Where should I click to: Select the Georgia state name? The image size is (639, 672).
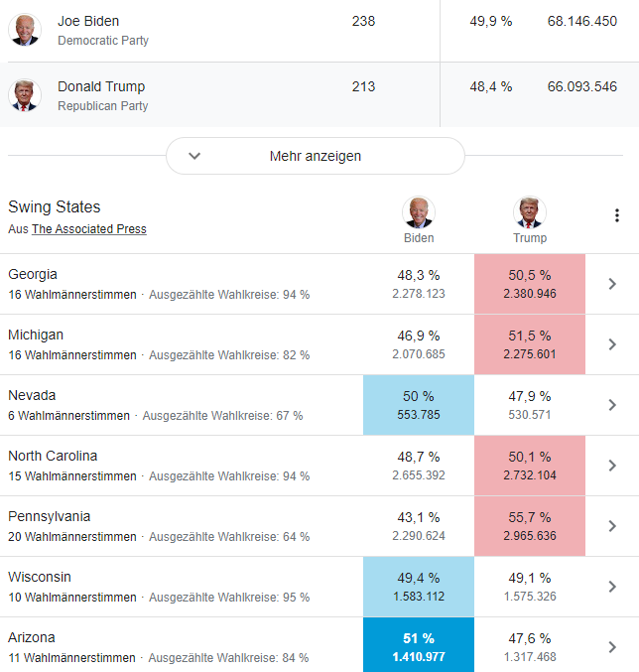(x=33, y=274)
